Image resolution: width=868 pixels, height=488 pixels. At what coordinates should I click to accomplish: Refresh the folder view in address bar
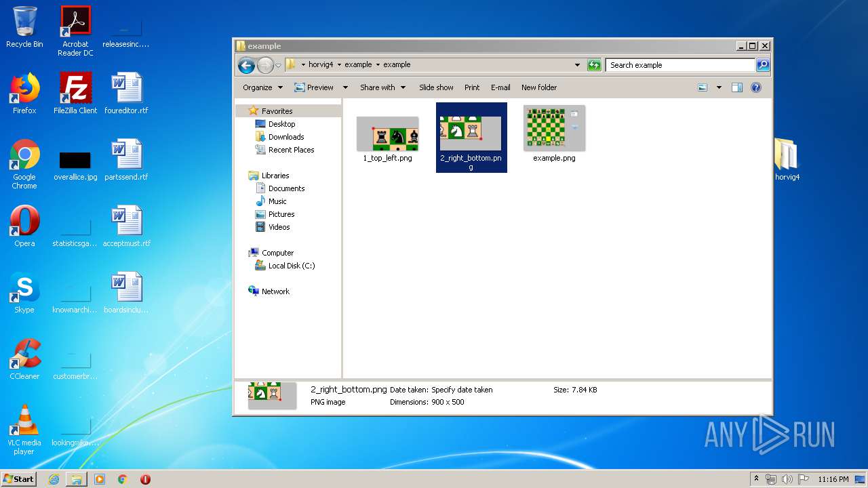[x=594, y=65]
